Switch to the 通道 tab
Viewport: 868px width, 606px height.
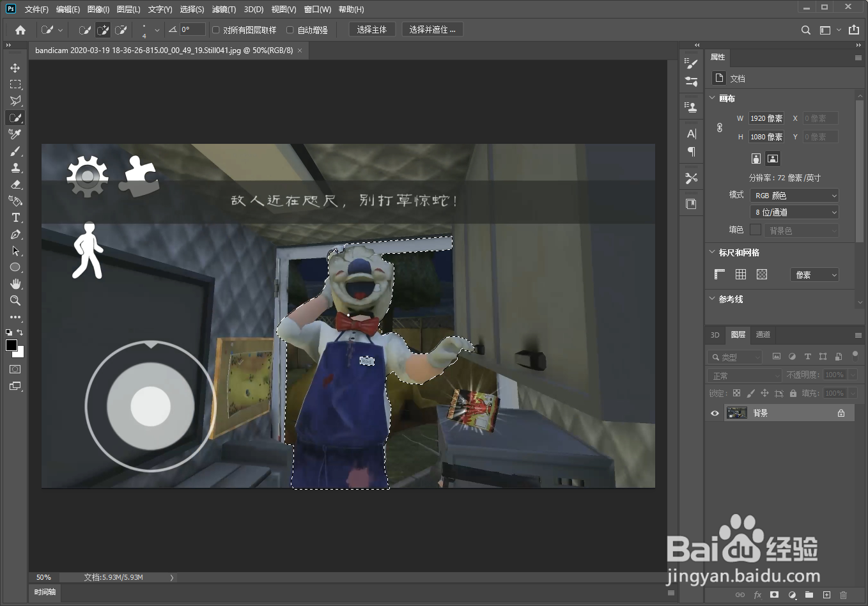(763, 334)
